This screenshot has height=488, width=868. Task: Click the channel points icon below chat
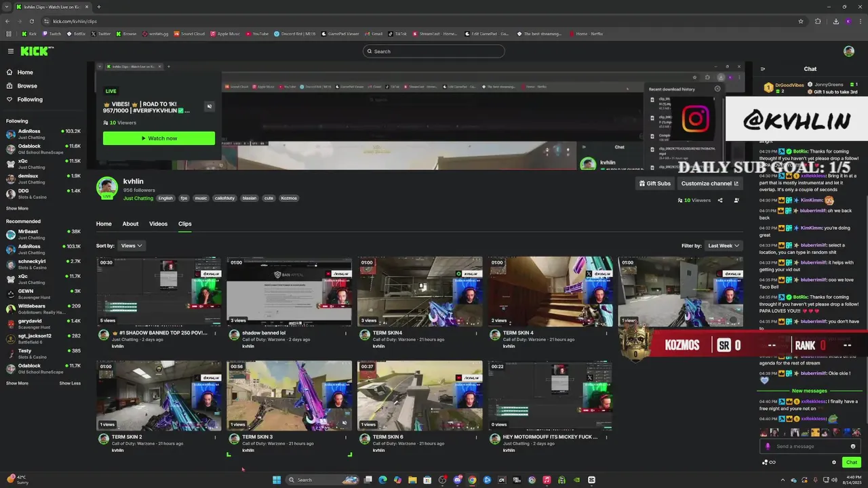765,462
